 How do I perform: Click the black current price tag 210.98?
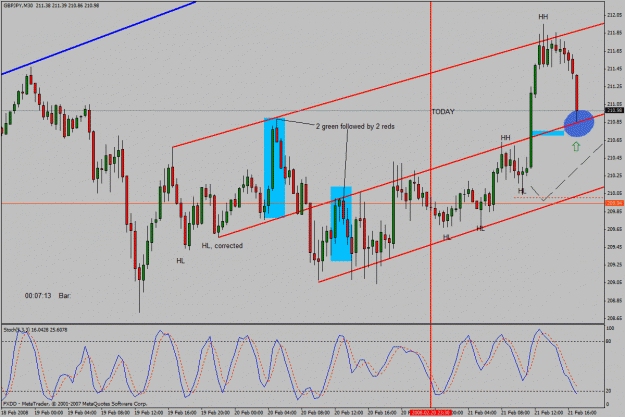[x=614, y=110]
